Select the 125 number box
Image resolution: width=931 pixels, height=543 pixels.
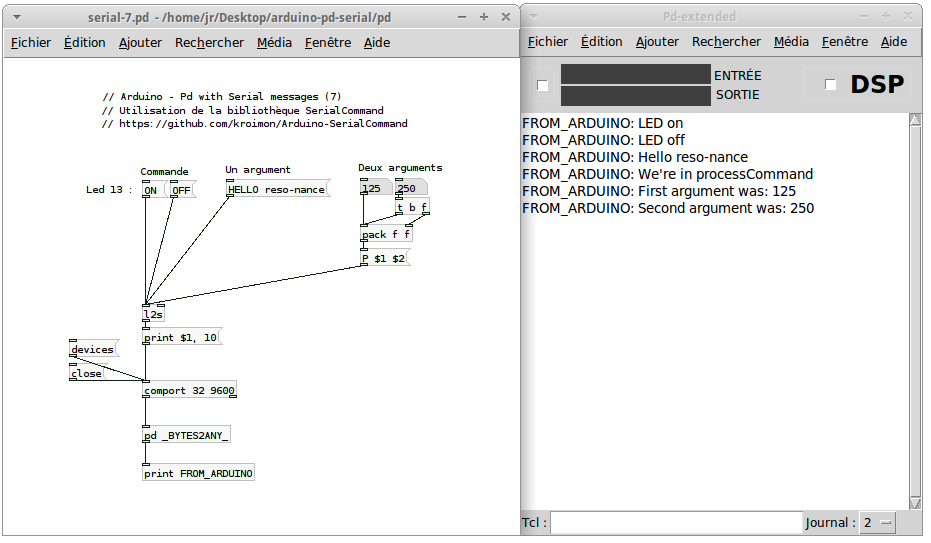pos(375,188)
